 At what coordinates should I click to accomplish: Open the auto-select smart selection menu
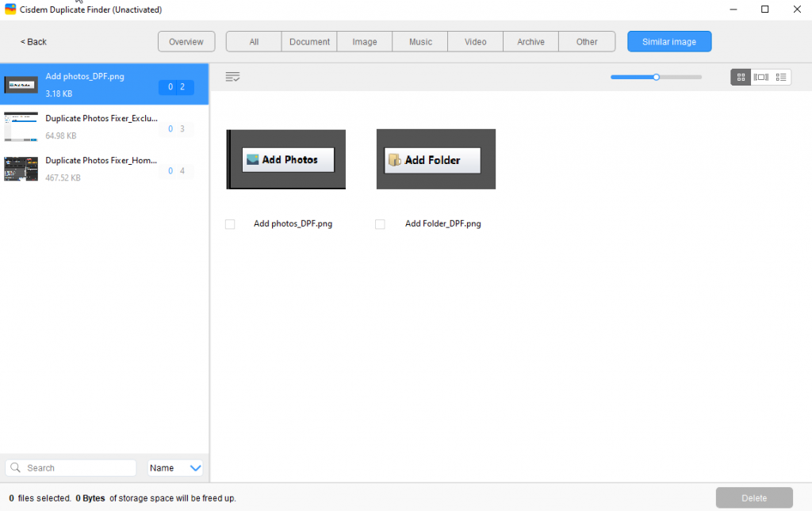point(232,76)
